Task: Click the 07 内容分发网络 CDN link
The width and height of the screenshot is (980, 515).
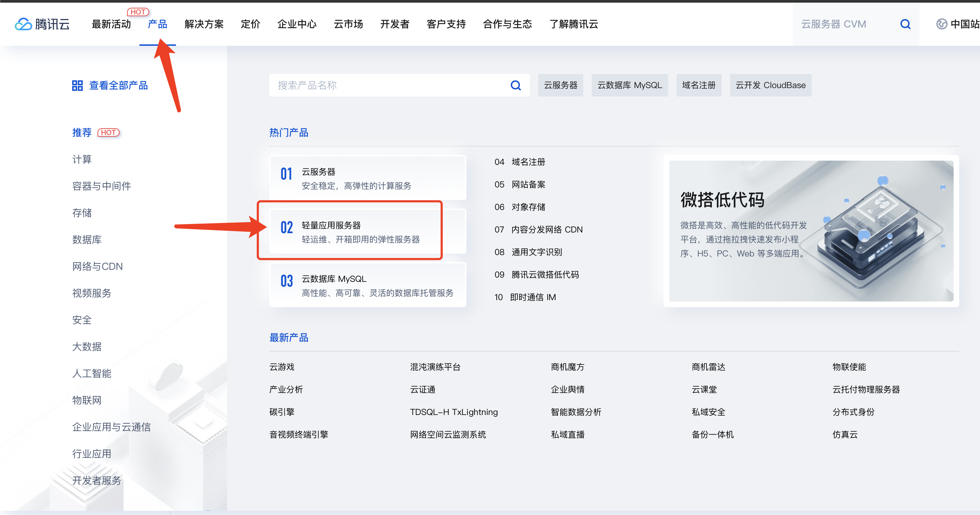Action: (538, 230)
